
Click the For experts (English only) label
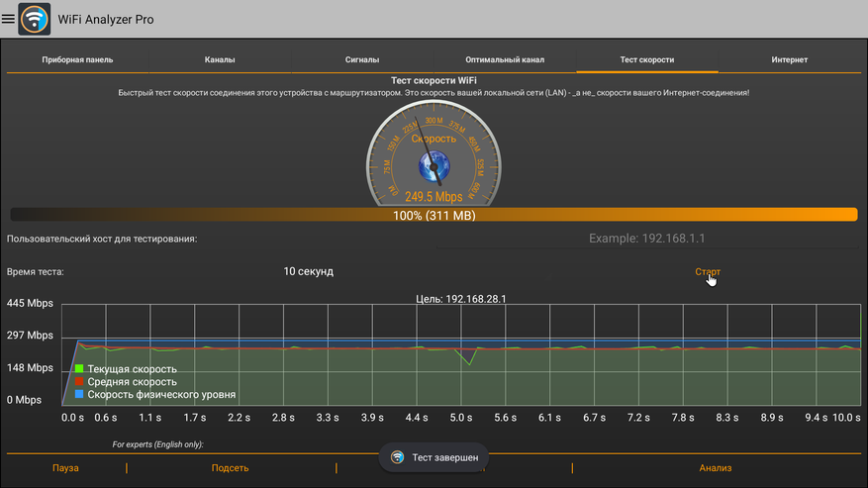[157, 444]
